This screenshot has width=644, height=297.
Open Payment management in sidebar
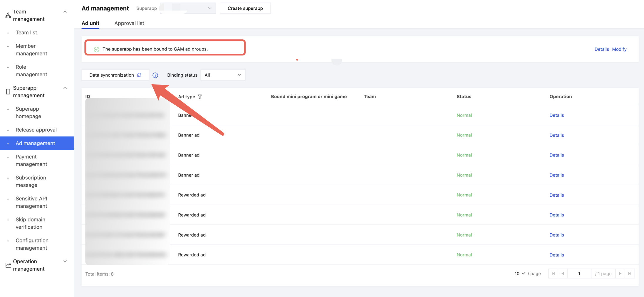point(31,161)
